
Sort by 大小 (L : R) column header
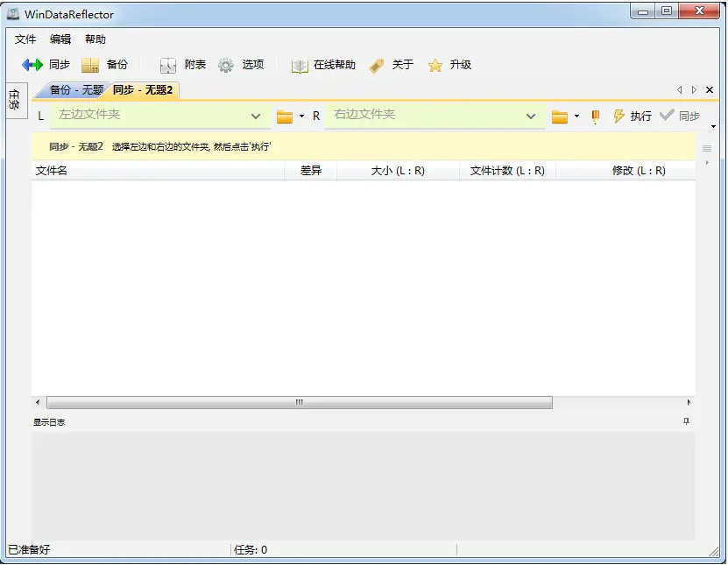click(398, 171)
